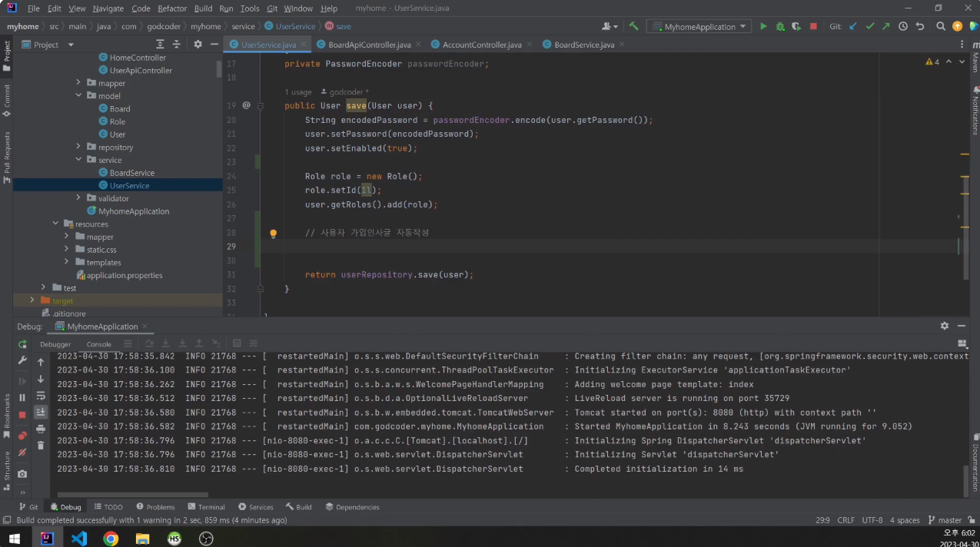Open MyhomeApplication run configuration dropdown

699,26
